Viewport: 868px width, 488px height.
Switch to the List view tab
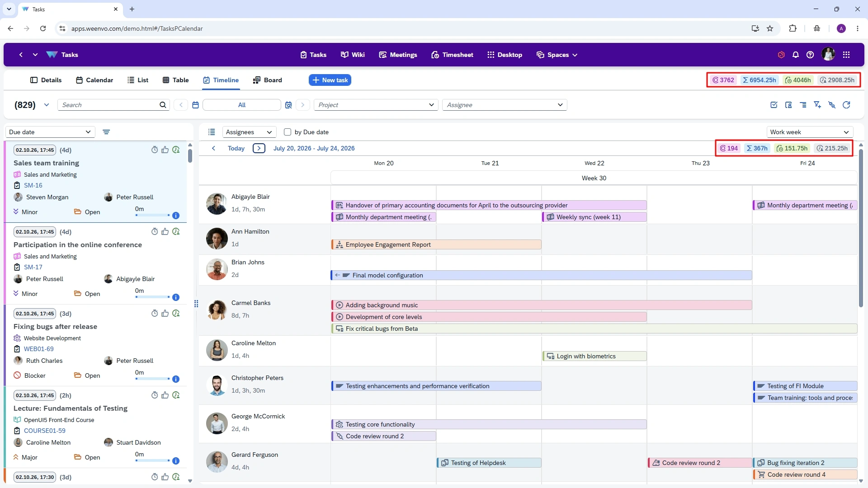point(138,80)
